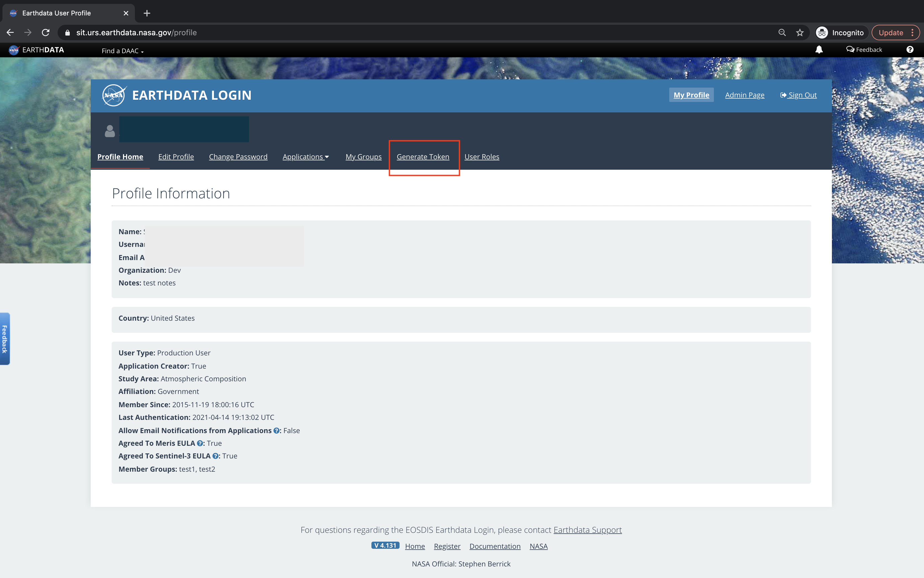The height and width of the screenshot is (578, 924).
Task: Click NASA Official: Stephen Berrick text
Action: pyautogui.click(x=461, y=564)
